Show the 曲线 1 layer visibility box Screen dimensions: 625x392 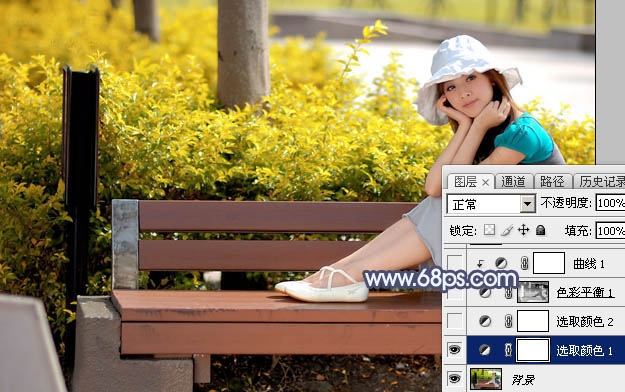(x=455, y=263)
